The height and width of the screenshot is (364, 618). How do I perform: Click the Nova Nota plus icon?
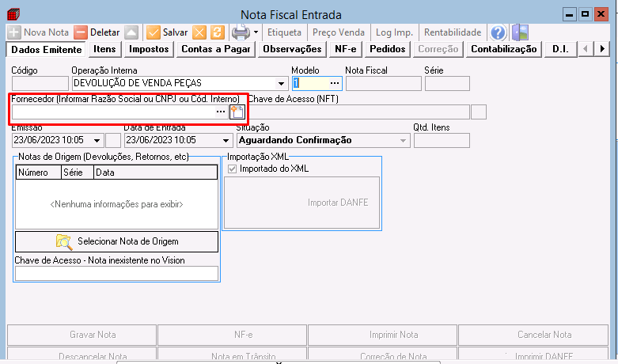click(x=14, y=32)
